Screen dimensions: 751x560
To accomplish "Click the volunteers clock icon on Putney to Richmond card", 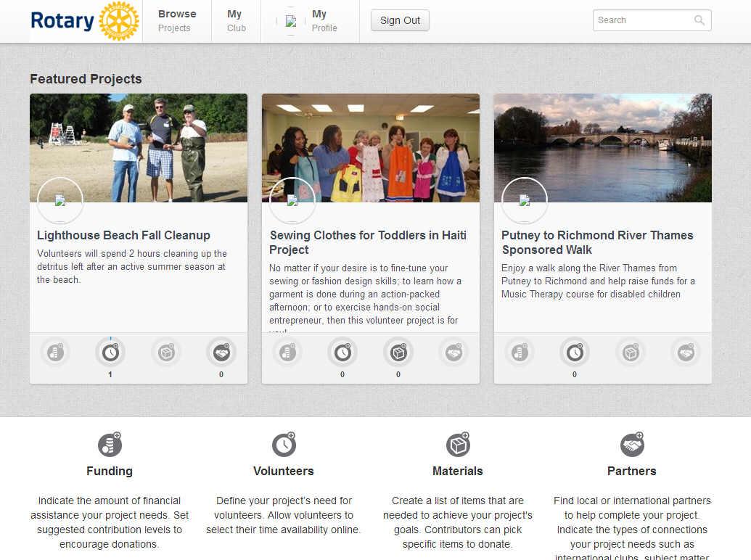I will tap(575, 353).
